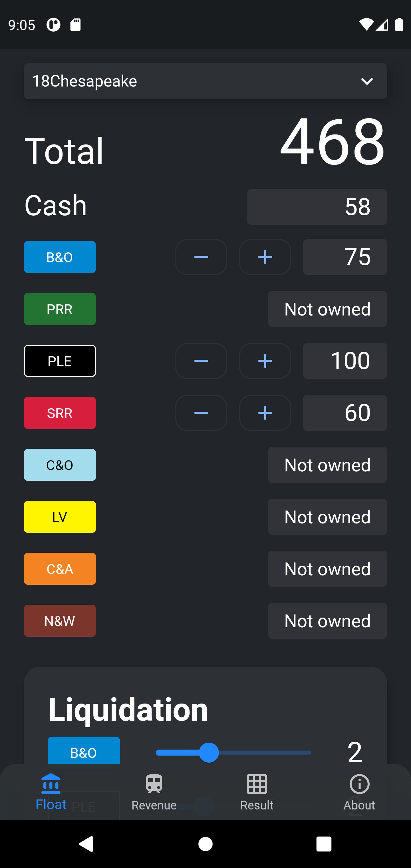This screenshot has width=411, height=868.
Task: Decrease PLE share price with minus
Action: tap(201, 361)
